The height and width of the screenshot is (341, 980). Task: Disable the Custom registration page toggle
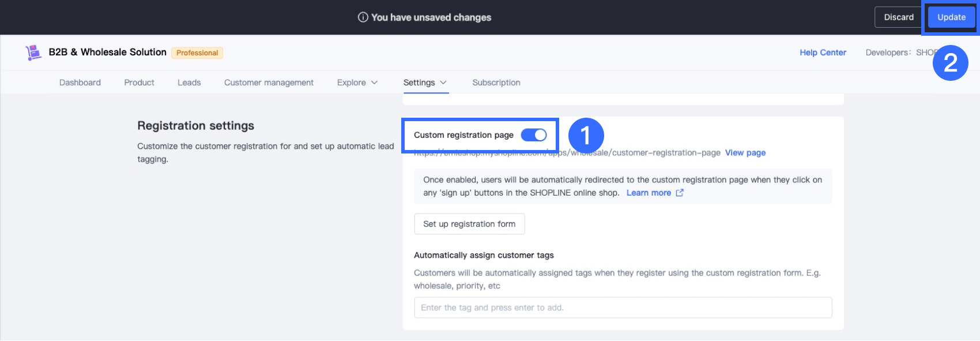pos(533,135)
